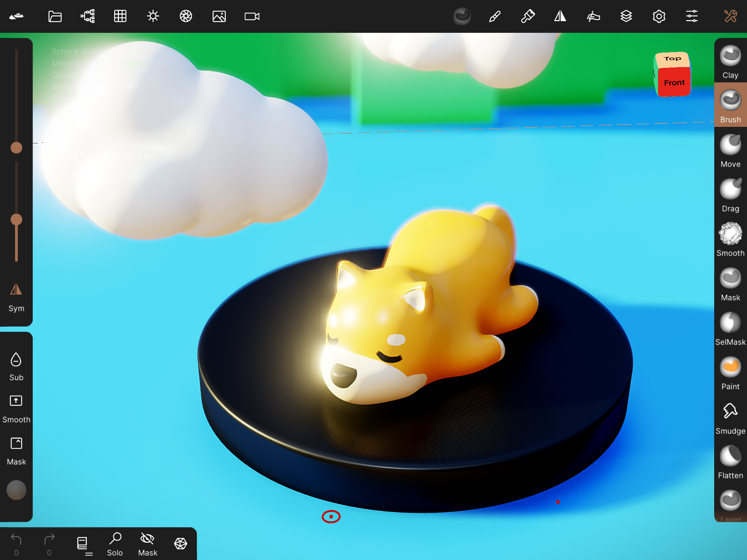747x560 pixels.
Task: Click Front on the orientation cube
Action: [674, 82]
